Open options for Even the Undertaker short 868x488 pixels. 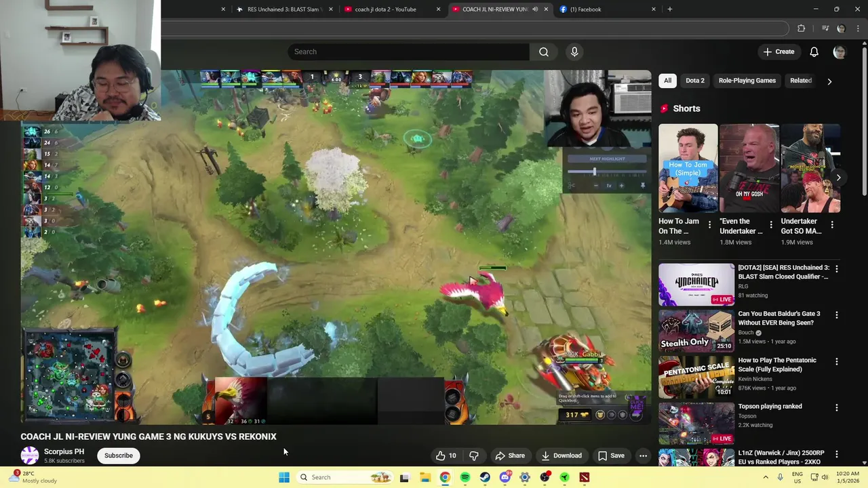pyautogui.click(x=770, y=224)
